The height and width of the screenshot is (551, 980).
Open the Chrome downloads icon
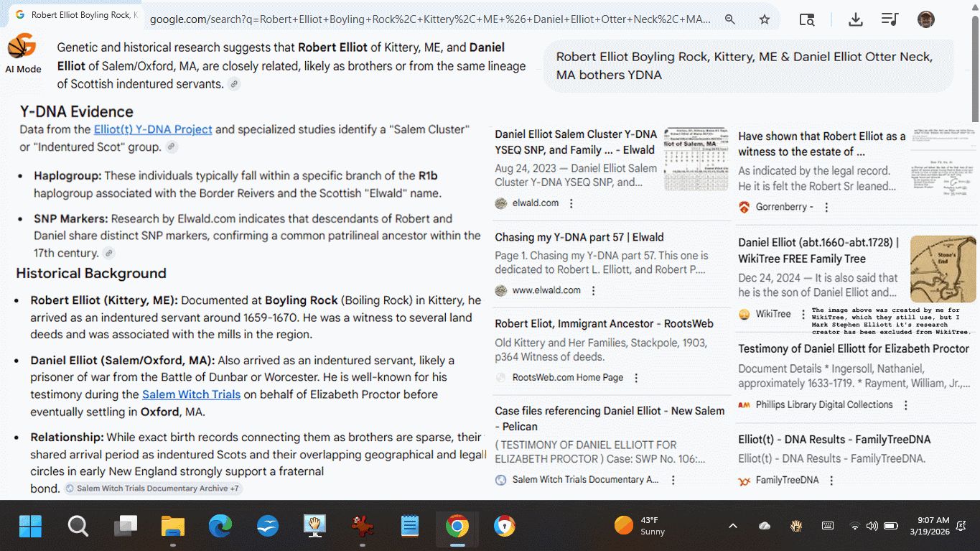pyautogui.click(x=855, y=19)
